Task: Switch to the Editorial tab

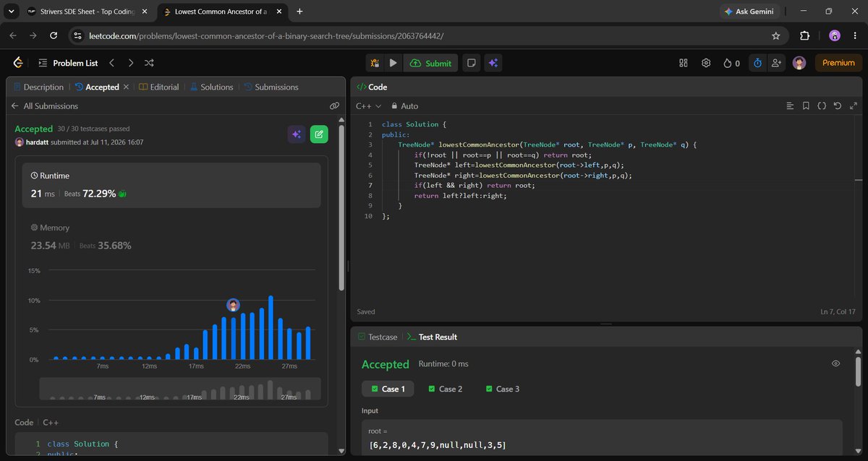Action: pos(158,87)
